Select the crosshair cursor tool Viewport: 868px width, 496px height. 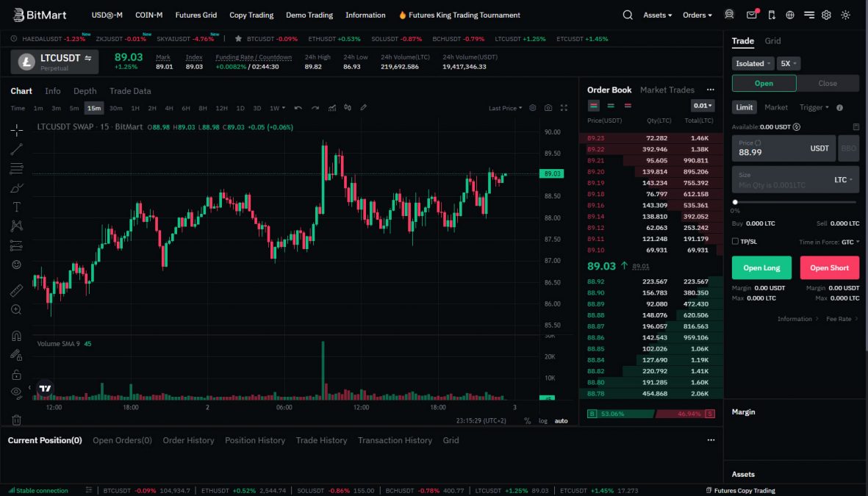17,131
